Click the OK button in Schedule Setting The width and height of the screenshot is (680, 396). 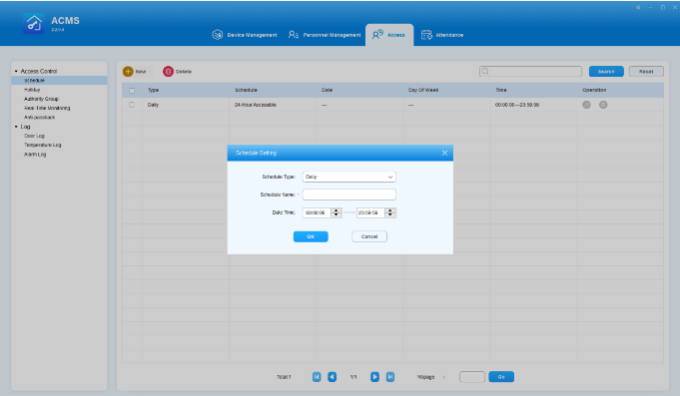pos(311,236)
